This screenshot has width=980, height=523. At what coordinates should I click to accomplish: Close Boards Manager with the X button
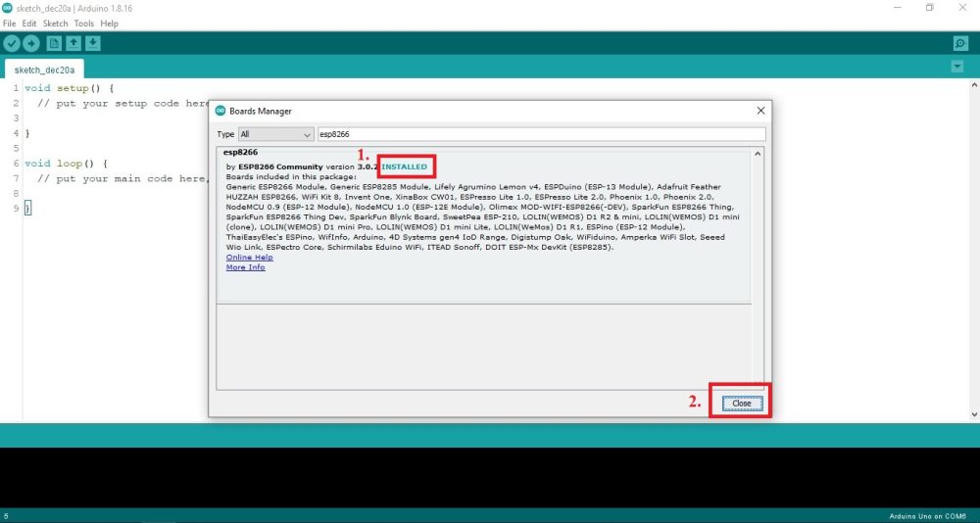point(760,111)
